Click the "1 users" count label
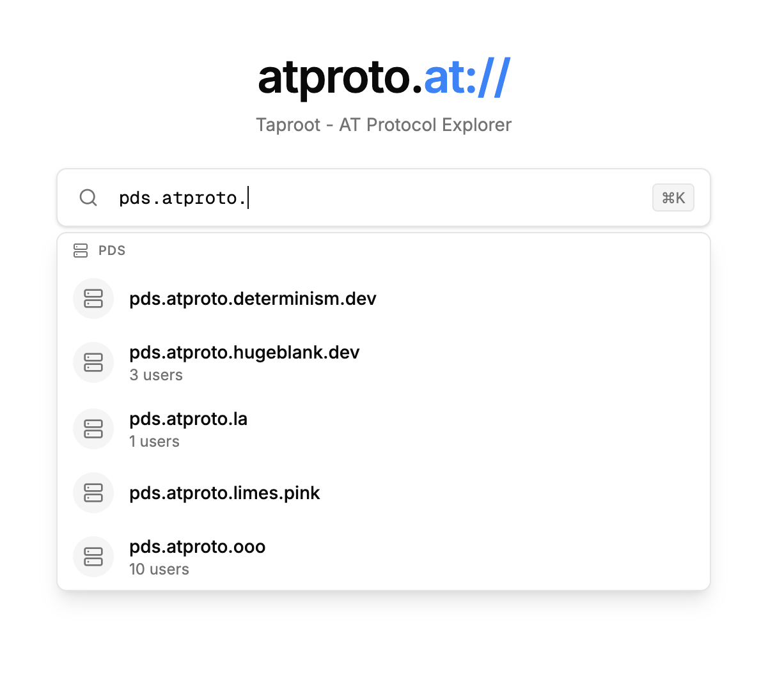The image size is (784, 680). 154,442
